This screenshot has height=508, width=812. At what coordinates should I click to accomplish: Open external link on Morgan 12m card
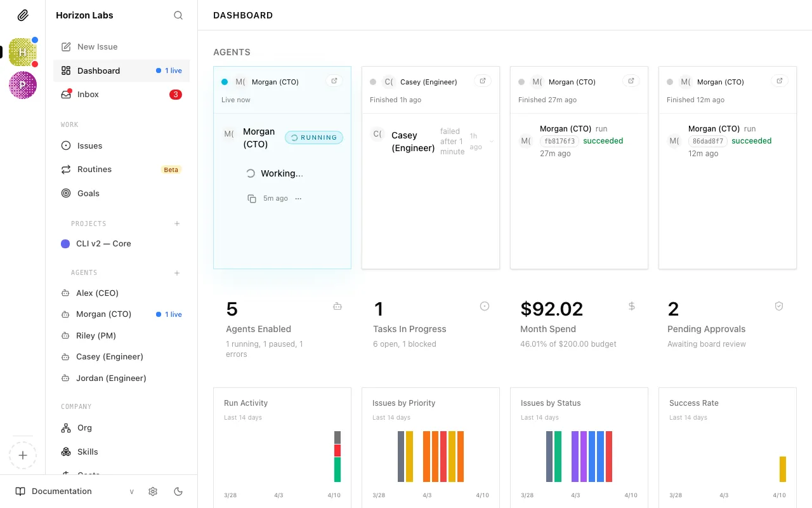click(780, 81)
